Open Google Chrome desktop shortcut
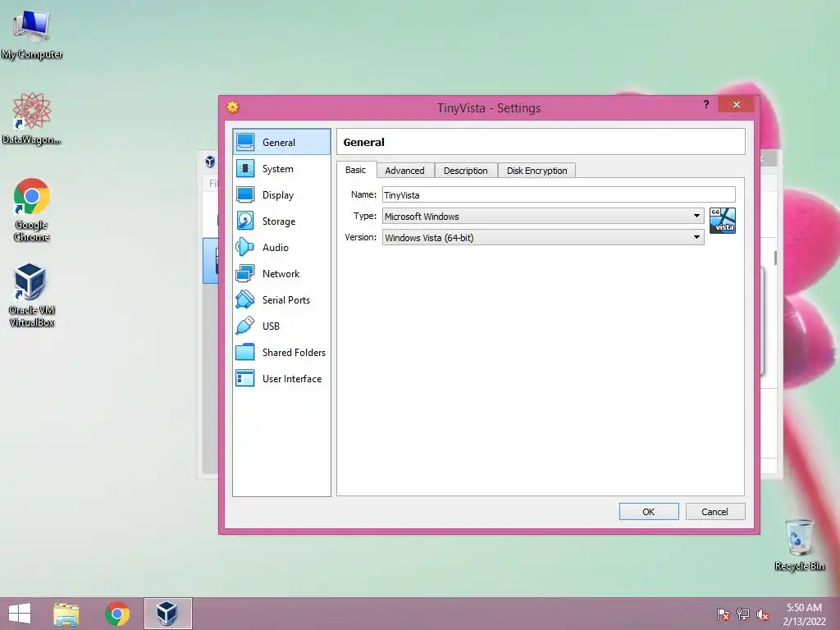This screenshot has height=630, width=840. (32, 210)
